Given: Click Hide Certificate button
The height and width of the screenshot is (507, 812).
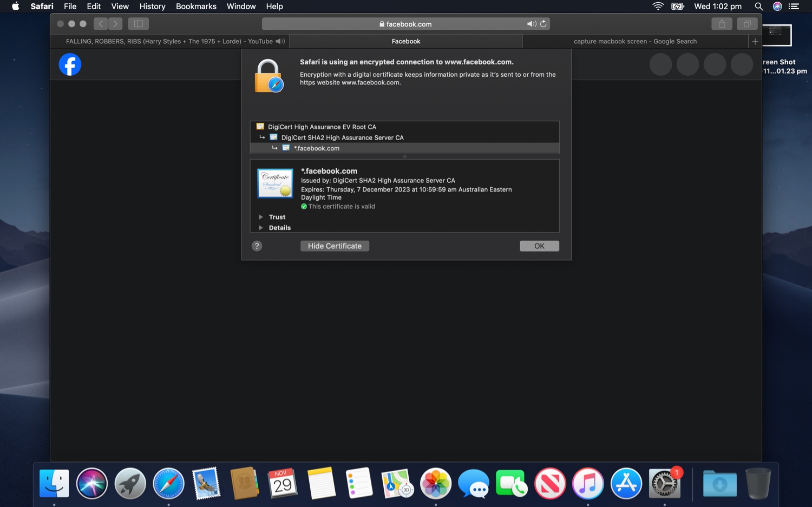Looking at the screenshot, I should pyautogui.click(x=335, y=246).
